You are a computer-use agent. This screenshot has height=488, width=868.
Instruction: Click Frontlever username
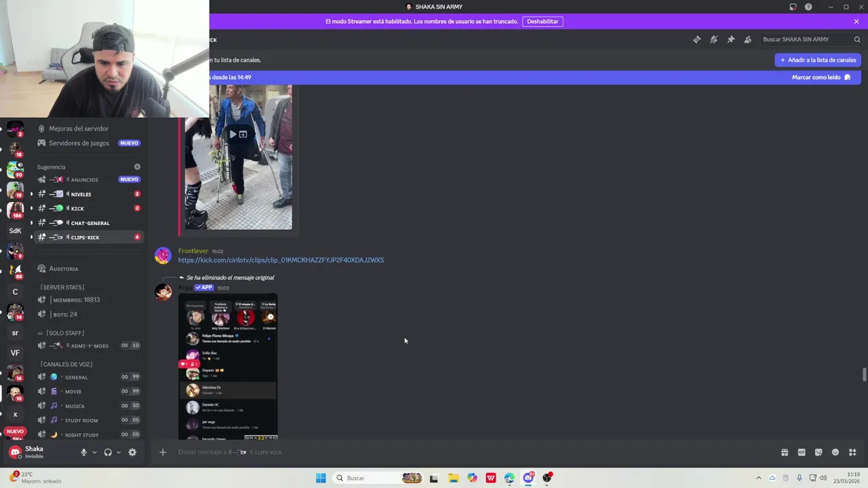coord(193,251)
